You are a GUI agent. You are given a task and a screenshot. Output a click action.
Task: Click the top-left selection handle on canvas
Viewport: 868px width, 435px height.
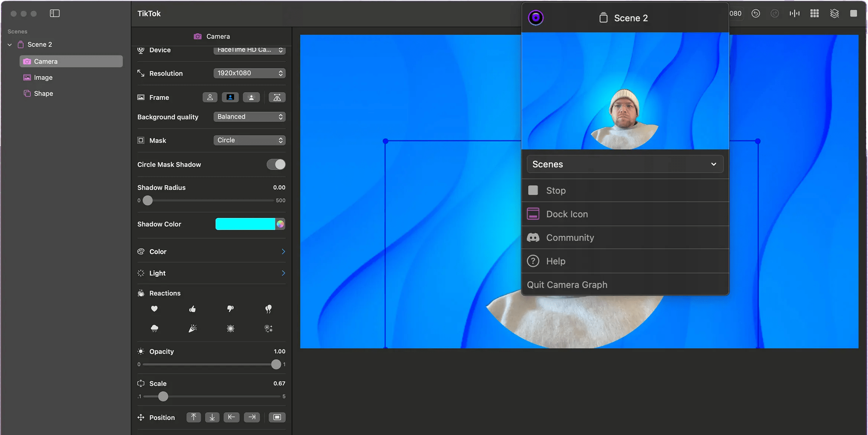pos(385,141)
